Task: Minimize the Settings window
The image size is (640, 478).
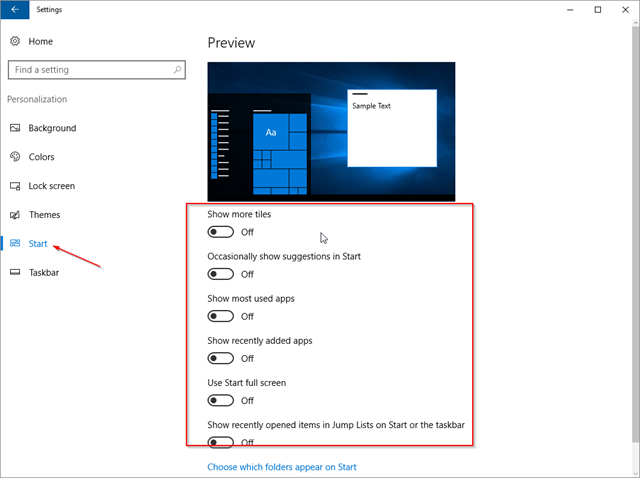Action: tap(570, 9)
